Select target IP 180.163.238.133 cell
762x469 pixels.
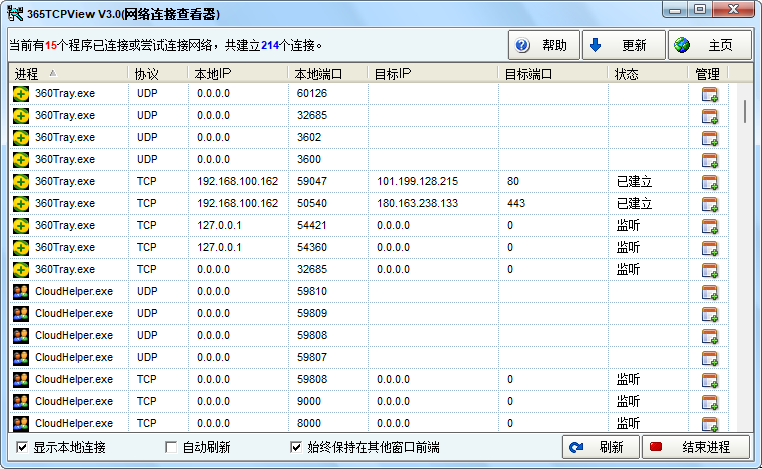[x=417, y=203]
